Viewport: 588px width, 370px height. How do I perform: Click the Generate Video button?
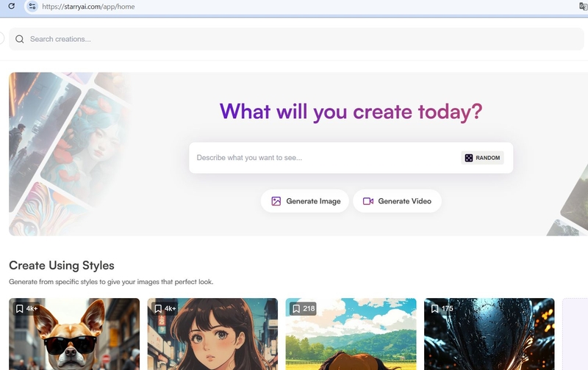pyautogui.click(x=397, y=201)
